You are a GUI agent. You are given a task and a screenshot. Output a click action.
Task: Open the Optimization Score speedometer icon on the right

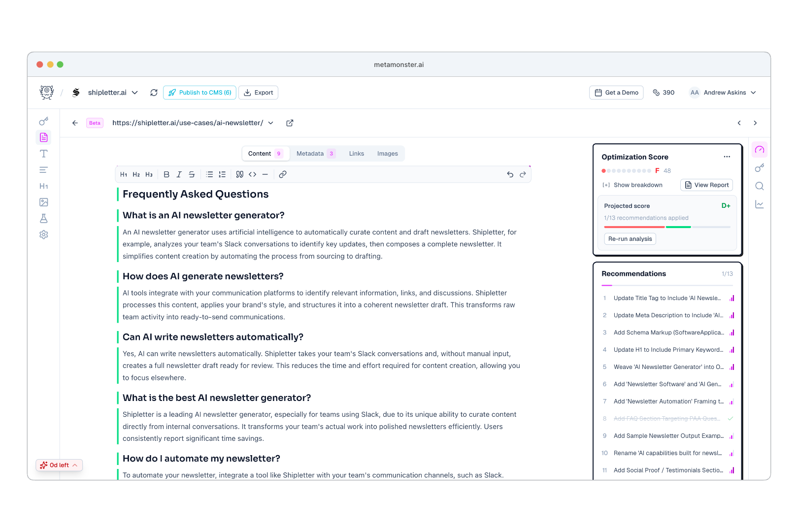[759, 149]
